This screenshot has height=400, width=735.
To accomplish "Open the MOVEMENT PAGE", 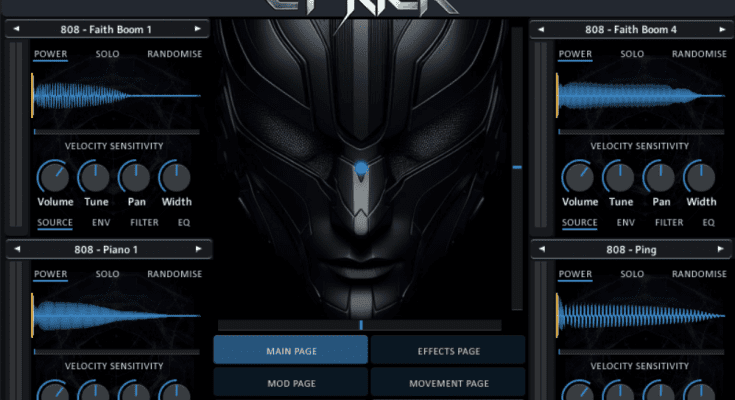I will (448, 383).
